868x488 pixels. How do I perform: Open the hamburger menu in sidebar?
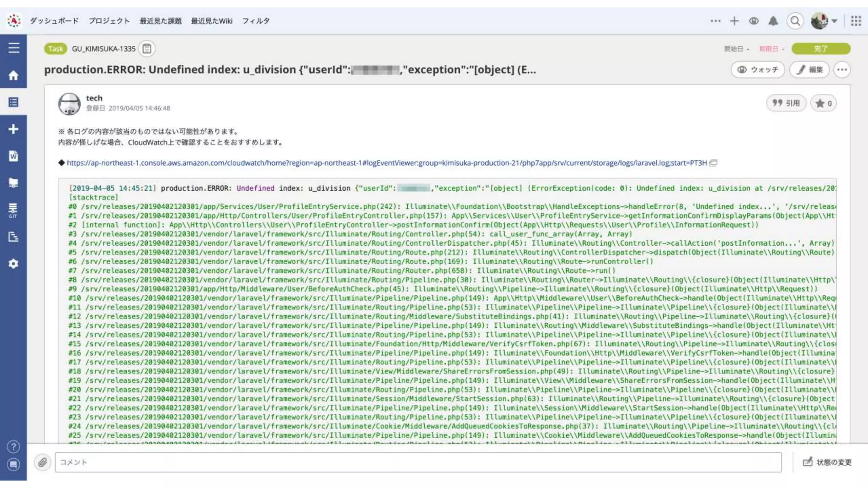[14, 47]
